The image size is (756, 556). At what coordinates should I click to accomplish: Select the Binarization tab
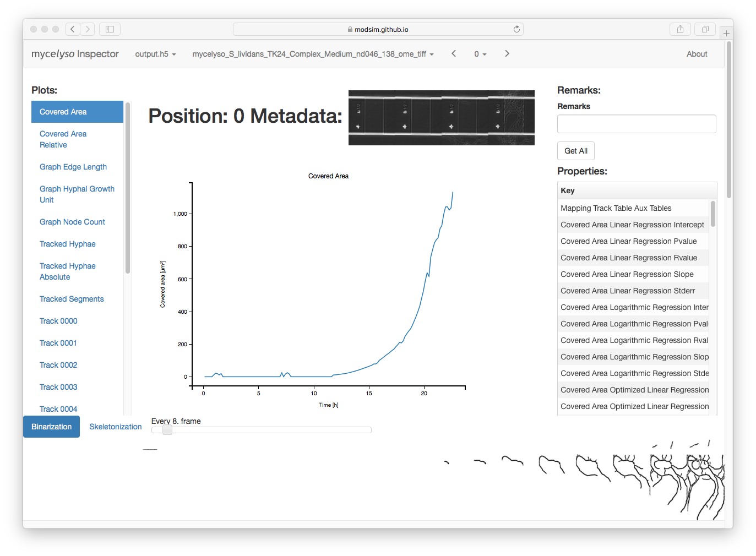[51, 426]
